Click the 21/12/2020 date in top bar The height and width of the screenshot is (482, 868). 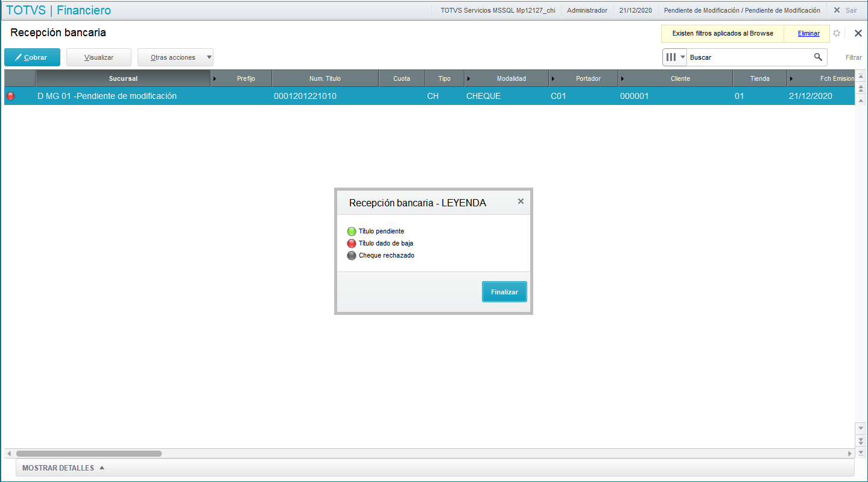click(x=635, y=10)
